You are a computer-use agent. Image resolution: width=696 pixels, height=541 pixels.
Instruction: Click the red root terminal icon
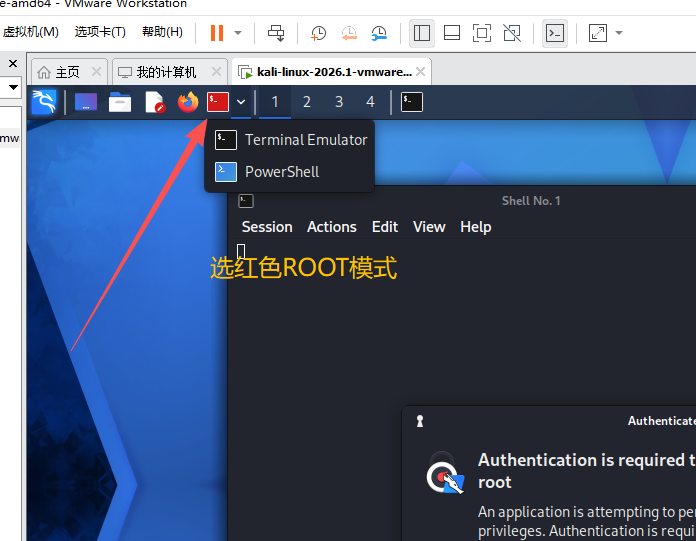(218, 102)
